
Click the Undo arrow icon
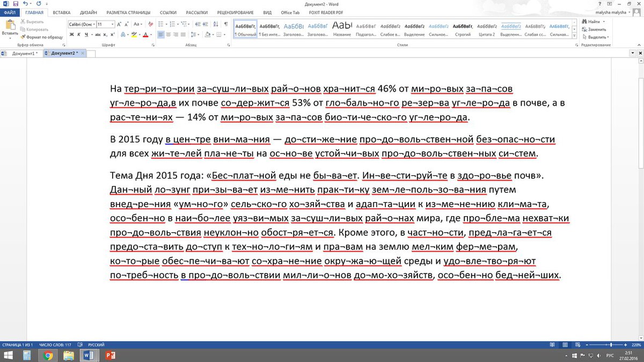coord(26,3)
